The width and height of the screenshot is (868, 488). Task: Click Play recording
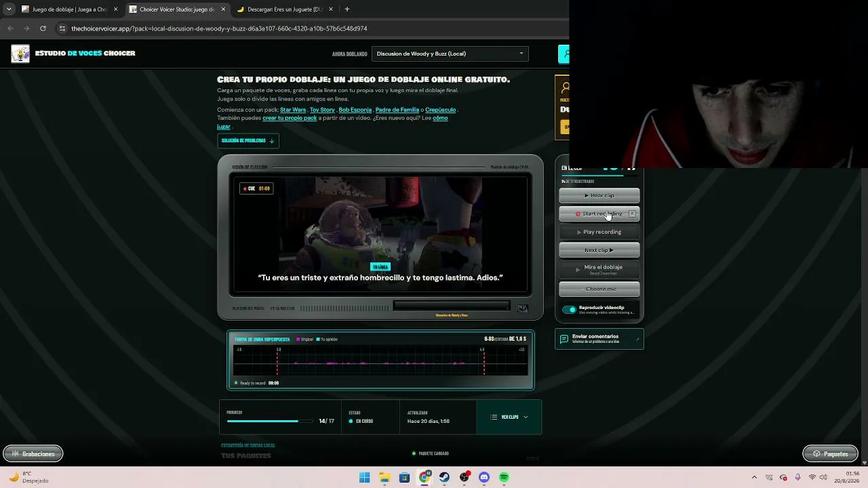599,232
